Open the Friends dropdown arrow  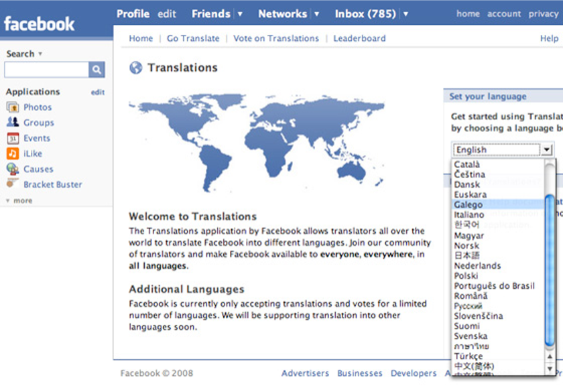point(240,14)
